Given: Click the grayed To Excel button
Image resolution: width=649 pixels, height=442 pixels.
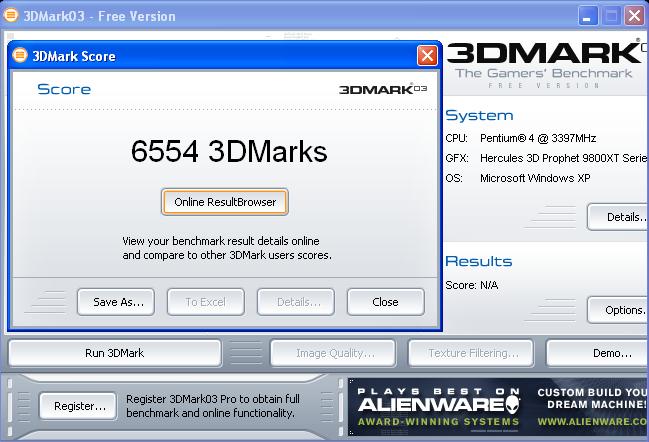Looking at the screenshot, I should [206, 302].
